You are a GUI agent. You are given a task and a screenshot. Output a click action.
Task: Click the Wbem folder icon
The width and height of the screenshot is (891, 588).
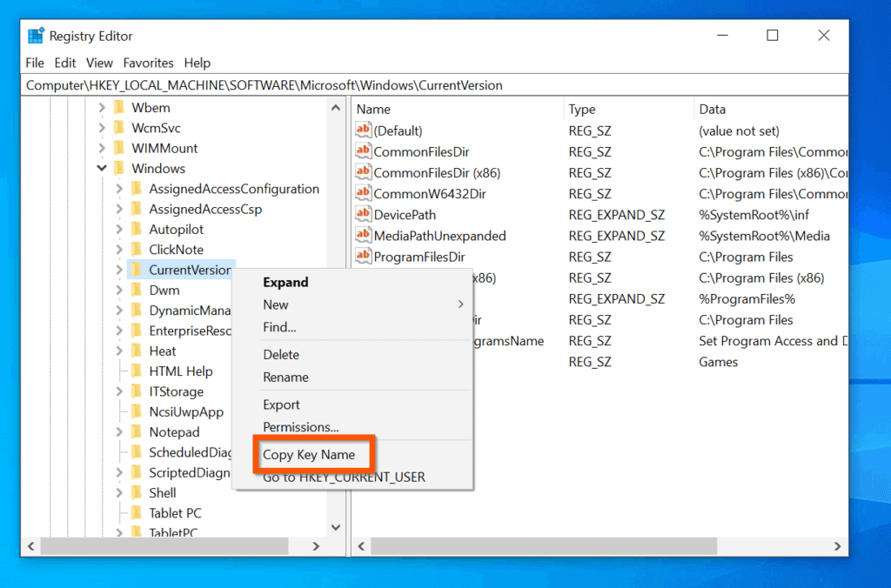pyautogui.click(x=119, y=107)
